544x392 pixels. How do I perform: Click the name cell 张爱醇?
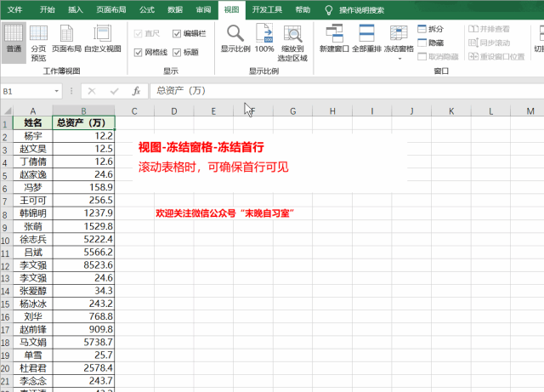click(33, 291)
